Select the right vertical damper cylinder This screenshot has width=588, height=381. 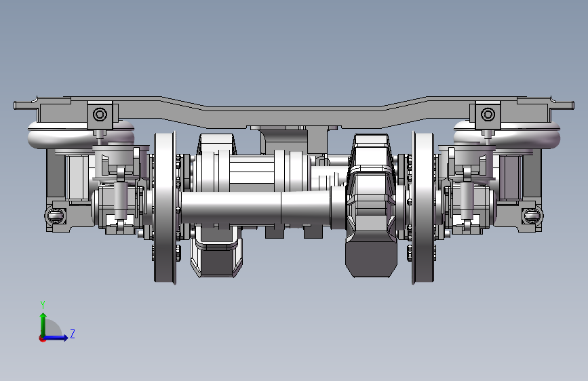tap(467, 200)
